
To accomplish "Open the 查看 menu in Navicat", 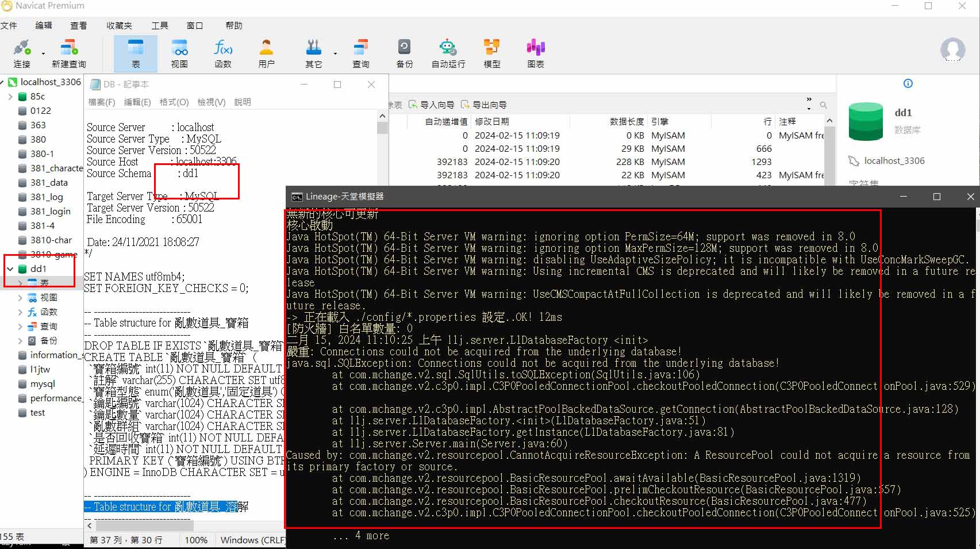I will pos(79,25).
